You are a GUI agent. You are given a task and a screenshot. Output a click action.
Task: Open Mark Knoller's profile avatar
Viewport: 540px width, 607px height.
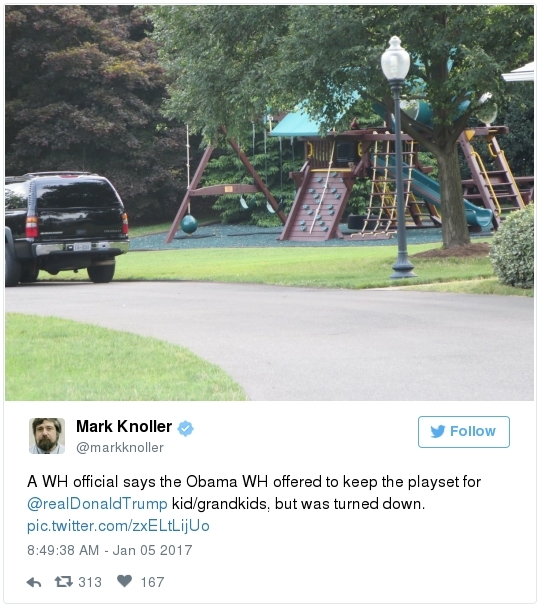point(47,436)
